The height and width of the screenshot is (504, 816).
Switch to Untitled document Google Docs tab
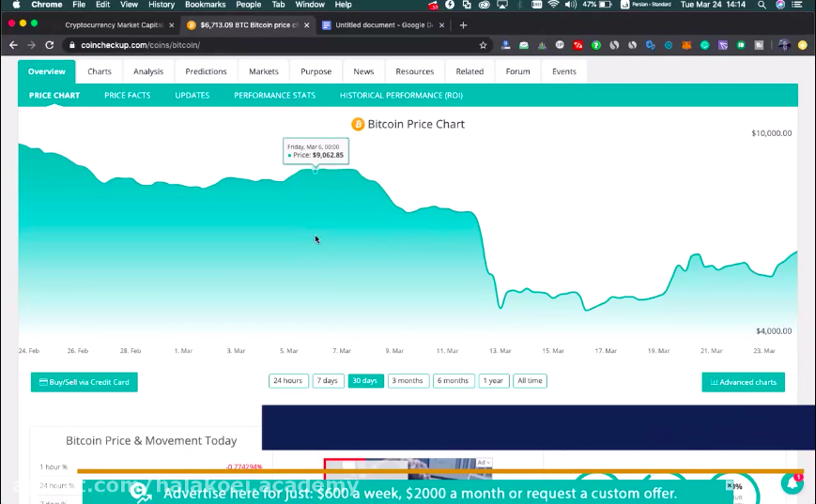pyautogui.click(x=383, y=25)
